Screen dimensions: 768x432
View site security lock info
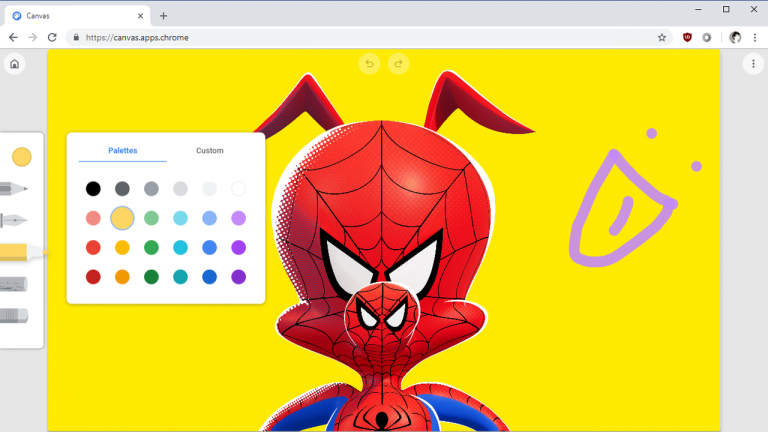(76, 37)
